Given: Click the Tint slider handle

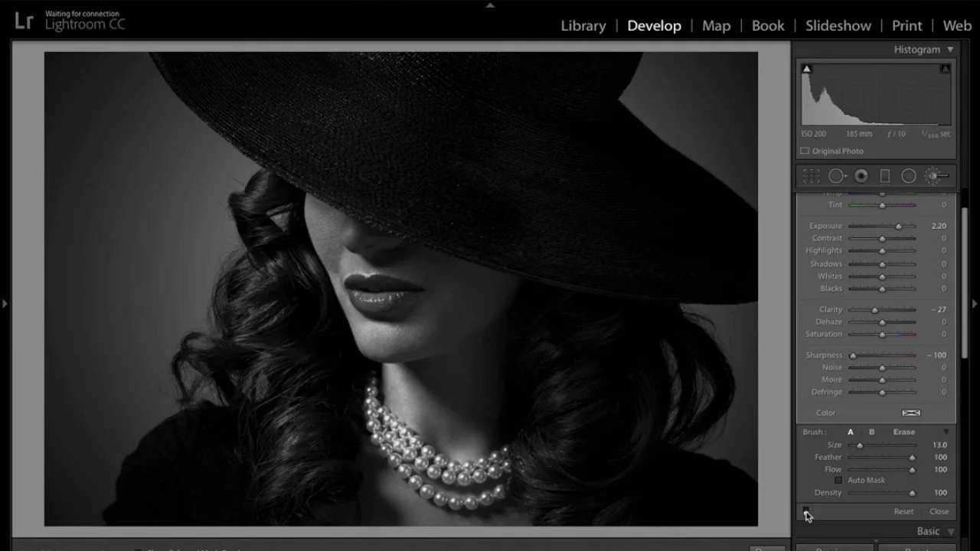Looking at the screenshot, I should coord(882,205).
